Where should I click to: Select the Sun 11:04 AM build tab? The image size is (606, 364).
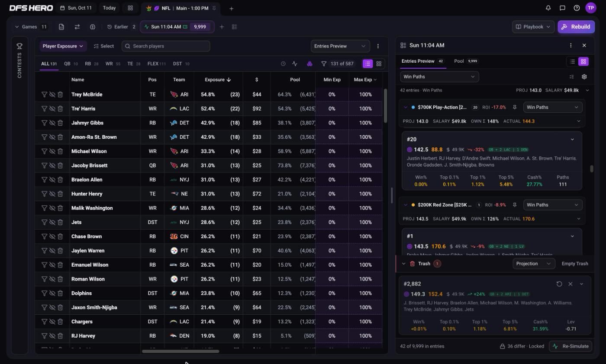pyautogui.click(x=177, y=27)
